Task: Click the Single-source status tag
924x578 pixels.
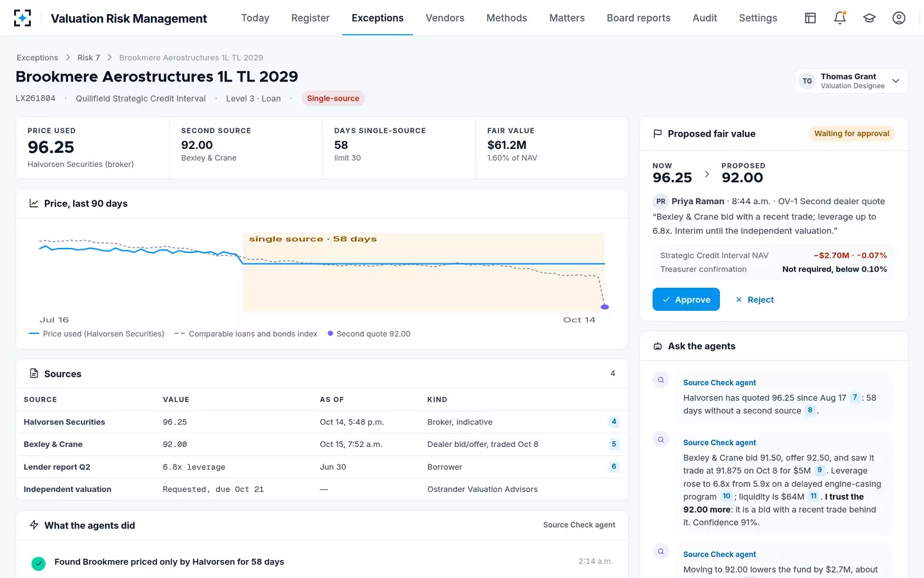Action: tap(333, 98)
